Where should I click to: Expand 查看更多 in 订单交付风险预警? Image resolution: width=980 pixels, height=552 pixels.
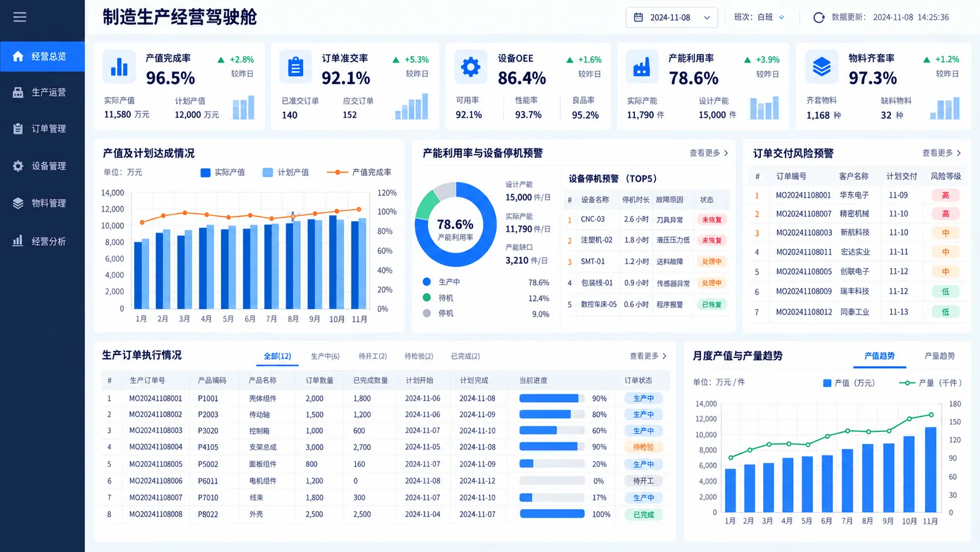pyautogui.click(x=941, y=153)
